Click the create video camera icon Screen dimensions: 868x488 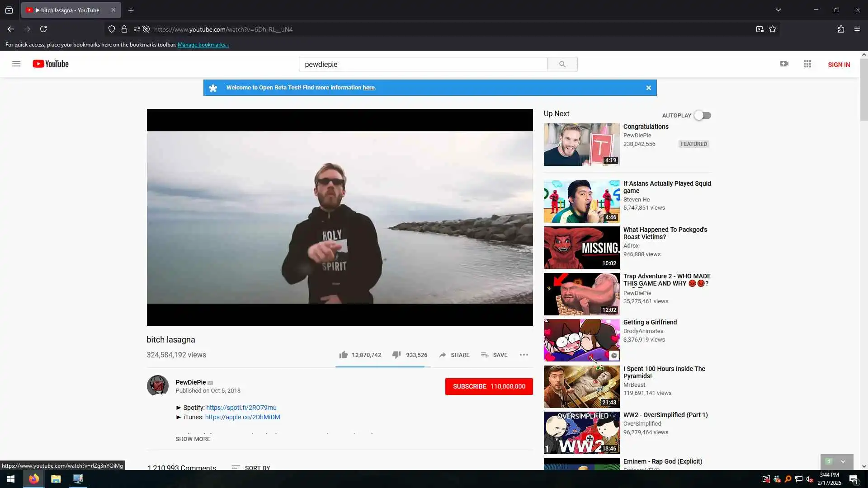pyautogui.click(x=784, y=64)
